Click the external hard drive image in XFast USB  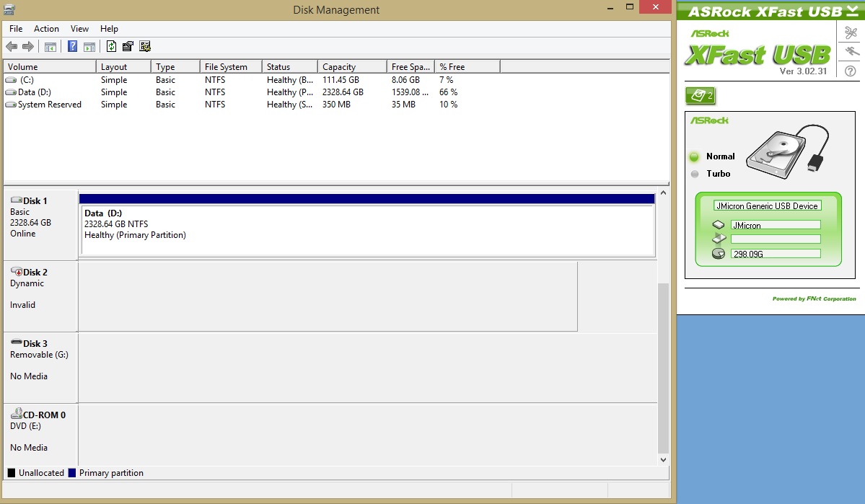(x=787, y=151)
